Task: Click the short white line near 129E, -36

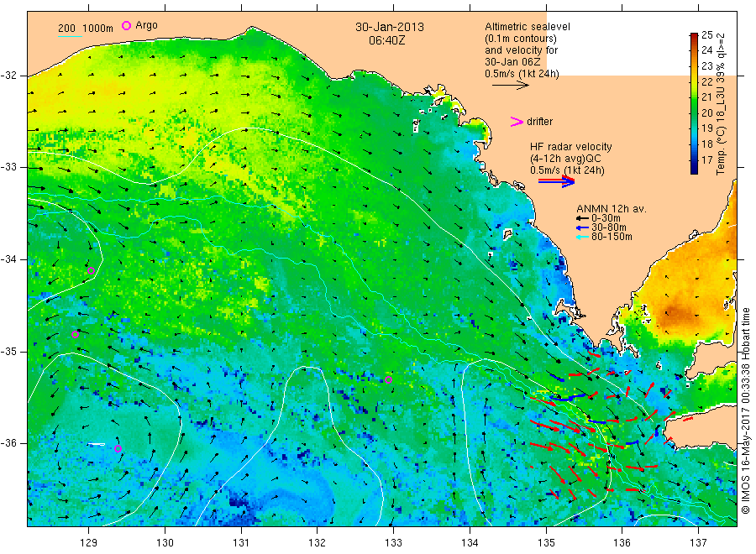Action: point(97,444)
